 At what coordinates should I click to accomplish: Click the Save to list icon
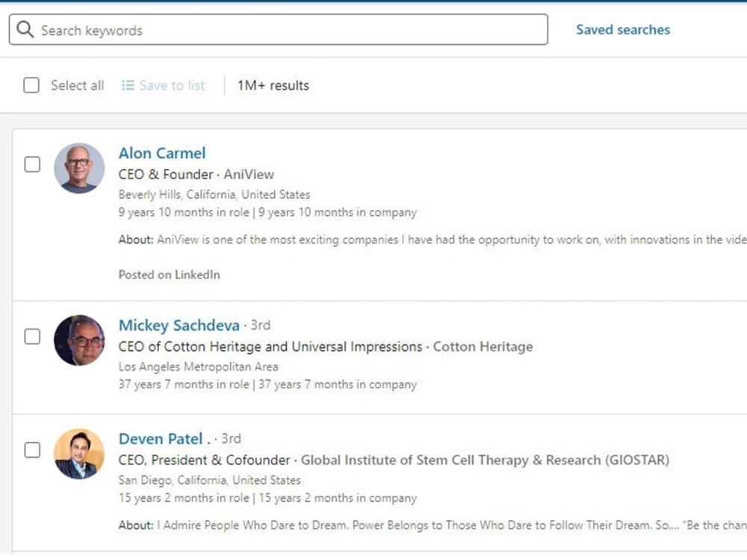128,85
